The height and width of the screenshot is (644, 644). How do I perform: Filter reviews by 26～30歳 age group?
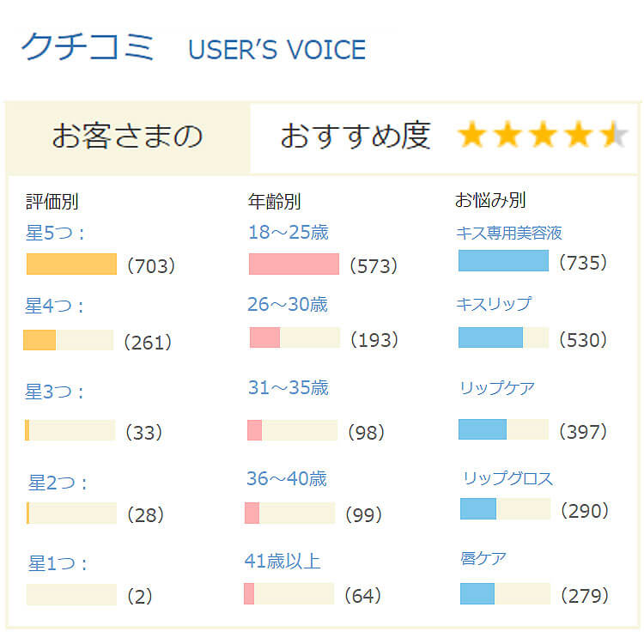[x=288, y=305]
